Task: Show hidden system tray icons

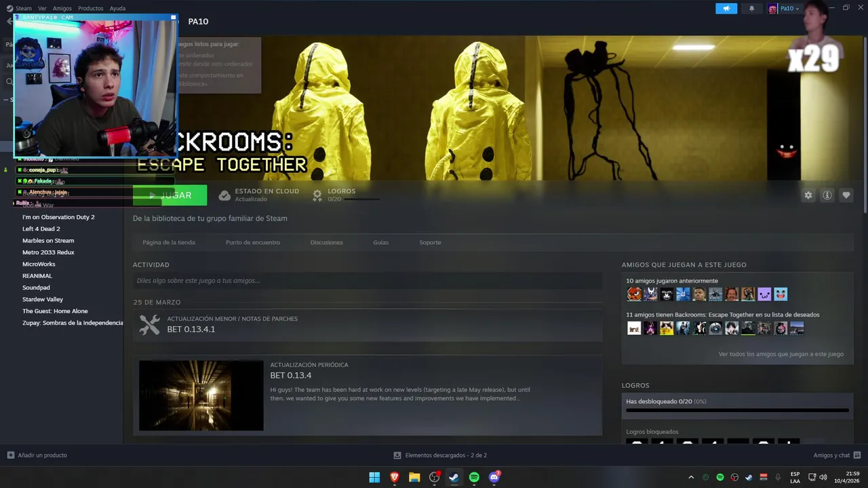Action: point(691,477)
